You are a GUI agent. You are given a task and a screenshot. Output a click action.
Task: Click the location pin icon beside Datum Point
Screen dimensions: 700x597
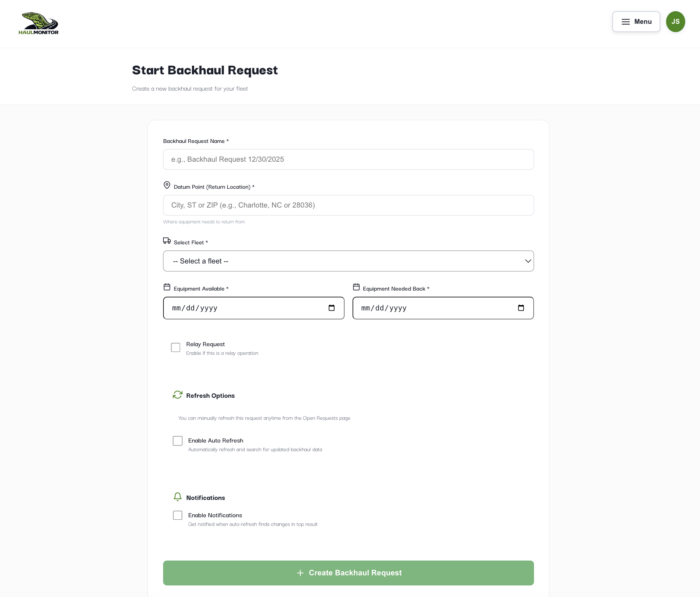pyautogui.click(x=167, y=185)
